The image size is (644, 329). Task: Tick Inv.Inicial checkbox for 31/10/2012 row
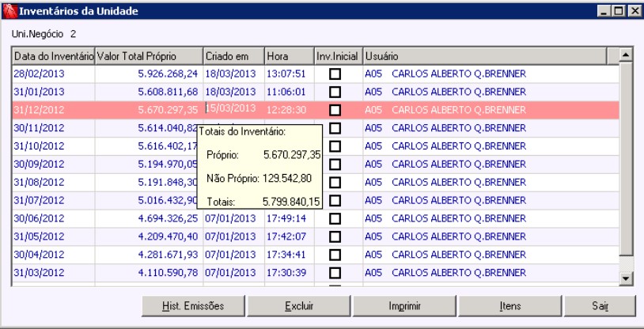pos(335,146)
